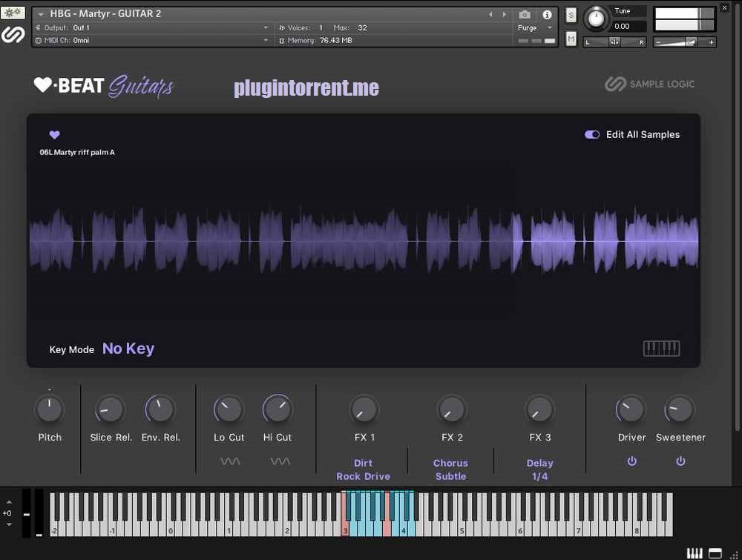Show the keyboard view icon at bottom right
Image resolution: width=742 pixels, height=560 pixels.
pos(695,553)
